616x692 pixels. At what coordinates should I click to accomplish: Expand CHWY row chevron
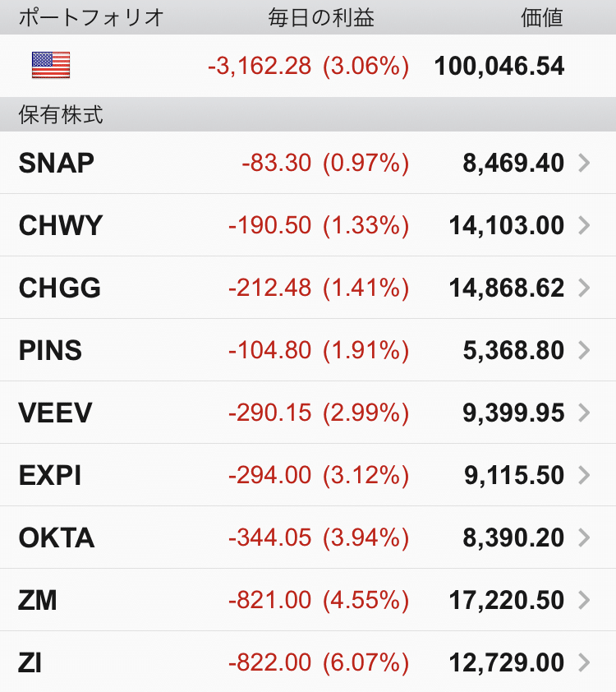click(x=584, y=225)
